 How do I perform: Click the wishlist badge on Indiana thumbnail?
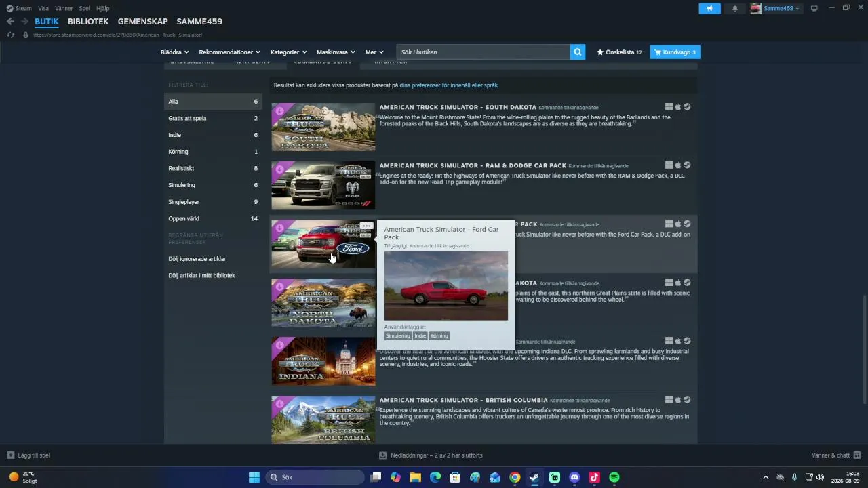click(x=279, y=344)
